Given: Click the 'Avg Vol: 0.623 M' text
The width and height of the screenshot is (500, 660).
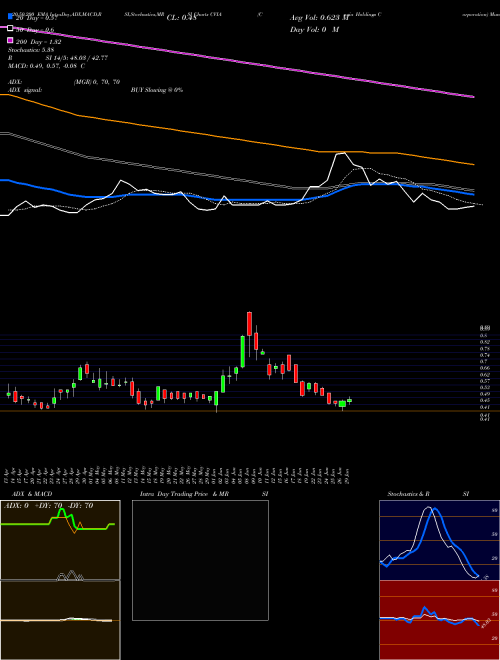Looking at the screenshot, I should pyautogui.click(x=321, y=18).
